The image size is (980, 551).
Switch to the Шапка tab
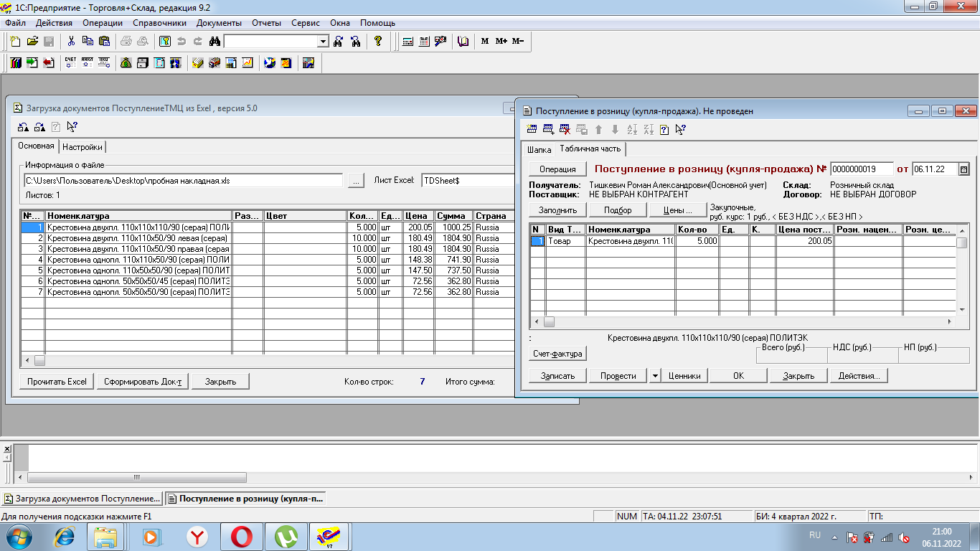click(x=540, y=150)
